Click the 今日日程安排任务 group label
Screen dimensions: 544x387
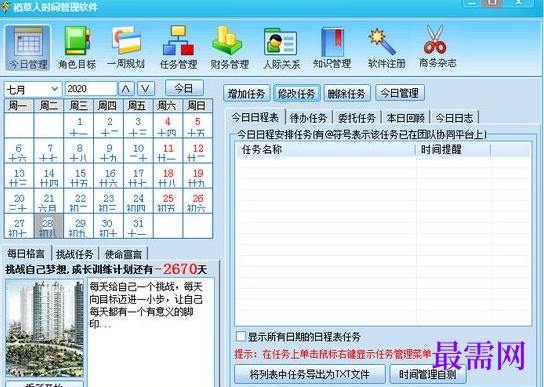click(x=362, y=134)
